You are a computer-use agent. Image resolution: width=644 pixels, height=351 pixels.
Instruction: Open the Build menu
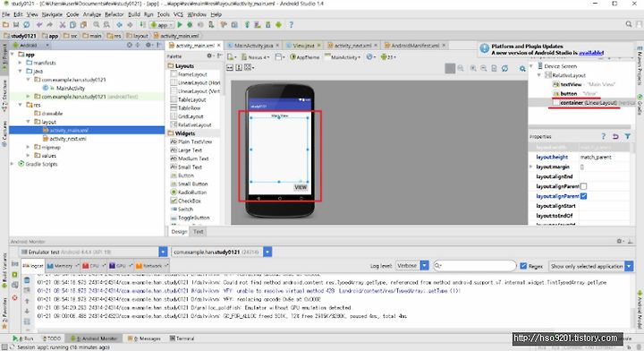[x=134, y=14]
